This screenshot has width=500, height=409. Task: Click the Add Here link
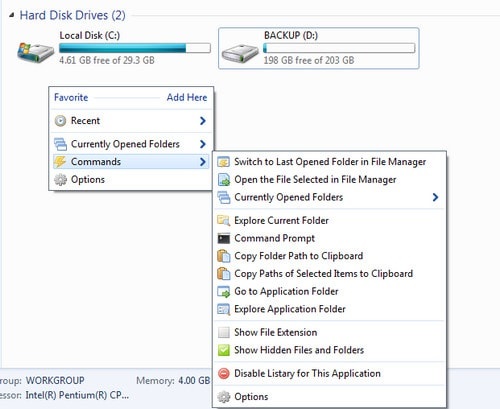pyautogui.click(x=187, y=97)
